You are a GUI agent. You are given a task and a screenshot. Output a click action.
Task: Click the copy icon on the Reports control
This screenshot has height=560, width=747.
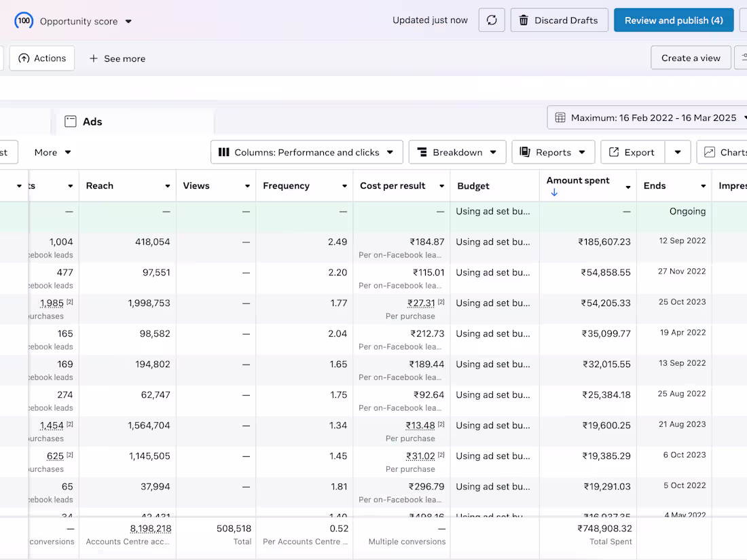click(524, 151)
